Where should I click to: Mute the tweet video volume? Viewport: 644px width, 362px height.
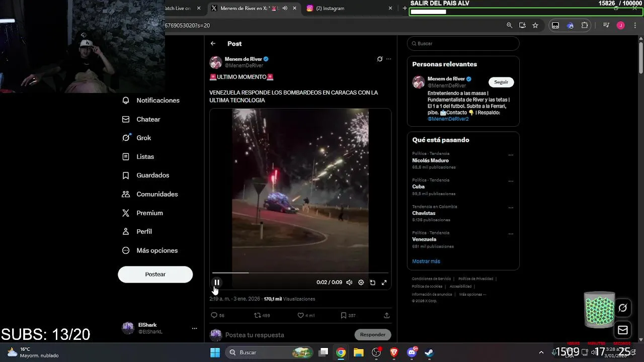click(x=349, y=283)
